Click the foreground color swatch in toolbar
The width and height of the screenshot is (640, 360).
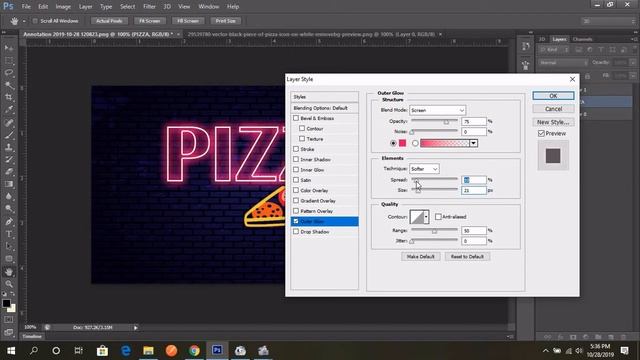[x=6, y=303]
